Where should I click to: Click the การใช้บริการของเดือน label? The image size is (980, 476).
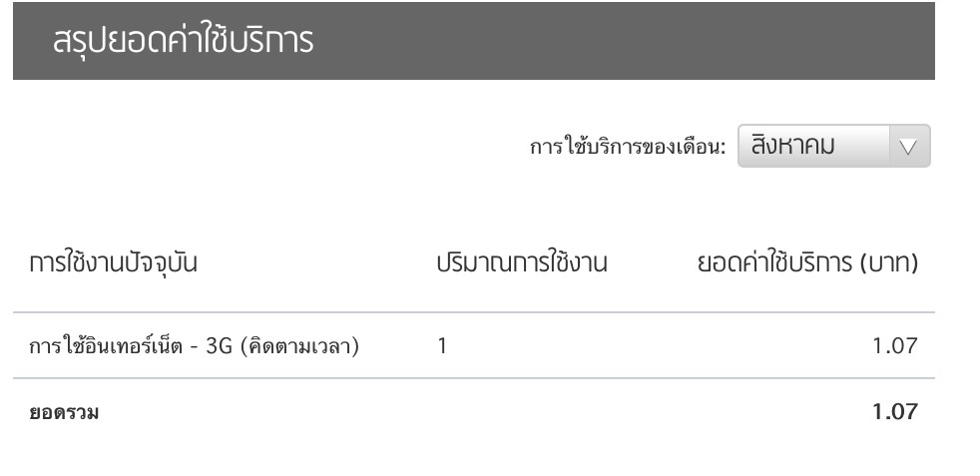pyautogui.click(x=628, y=148)
